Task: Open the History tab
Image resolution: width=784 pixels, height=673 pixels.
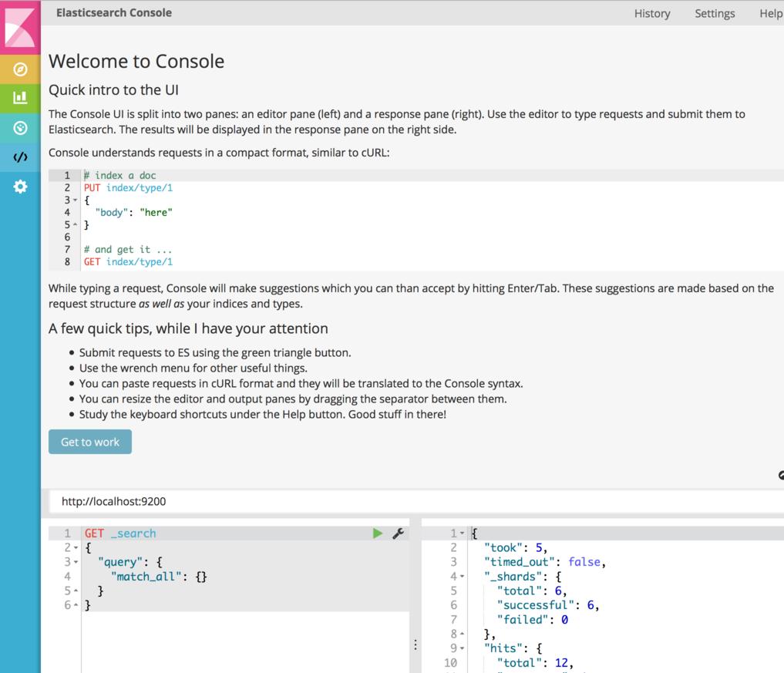Action: tap(652, 14)
